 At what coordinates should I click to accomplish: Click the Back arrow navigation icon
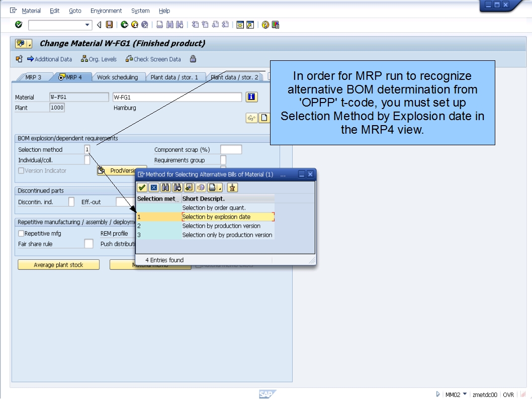point(124,25)
